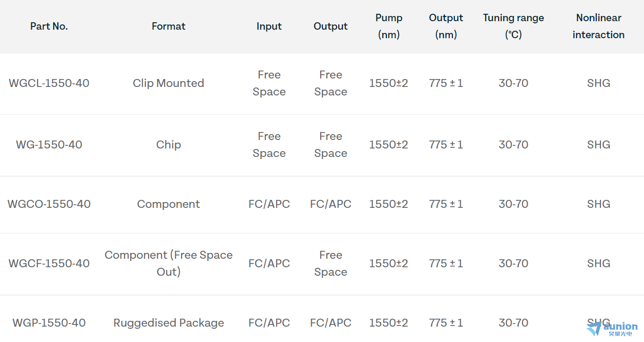Image resolution: width=644 pixels, height=342 pixels.
Task: Select the Nonlinear interaction column header
Action: coord(598,26)
